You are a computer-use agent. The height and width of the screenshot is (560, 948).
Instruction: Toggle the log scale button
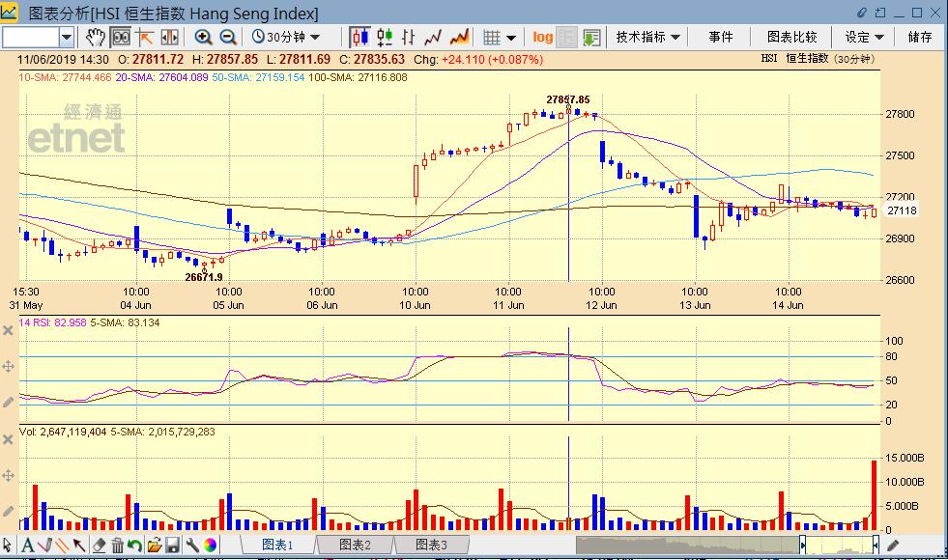tap(542, 38)
